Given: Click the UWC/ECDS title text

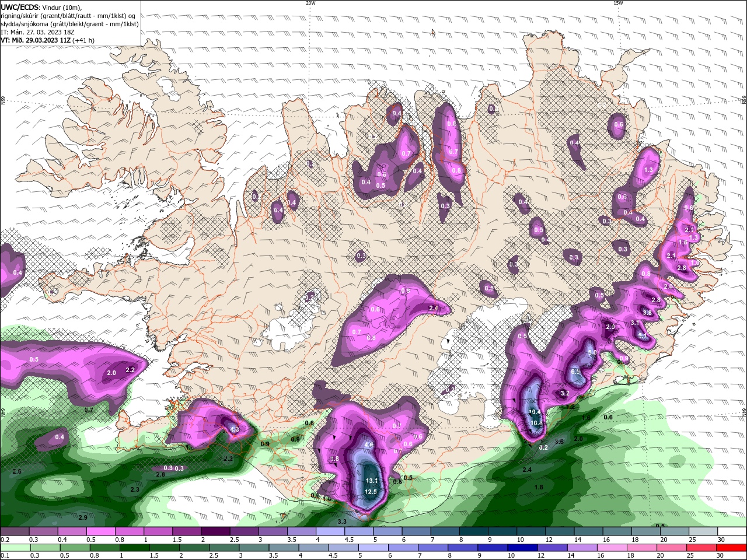Looking at the screenshot, I should (x=20, y=7).
